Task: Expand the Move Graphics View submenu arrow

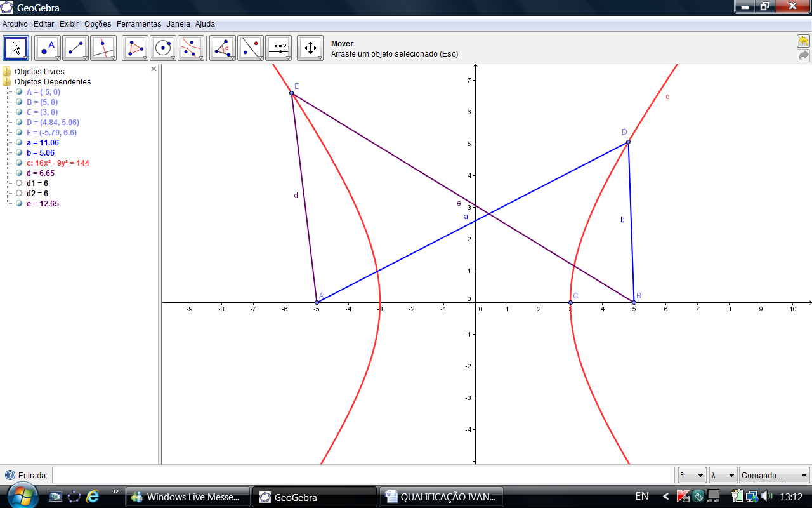Action: point(320,58)
